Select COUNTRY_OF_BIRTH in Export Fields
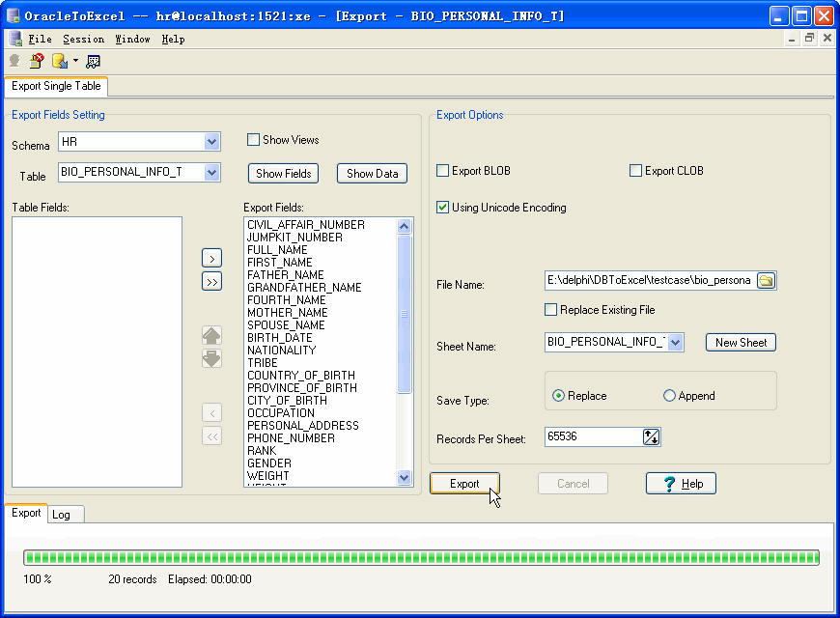Screen dimensions: 840x618 (x=301, y=376)
